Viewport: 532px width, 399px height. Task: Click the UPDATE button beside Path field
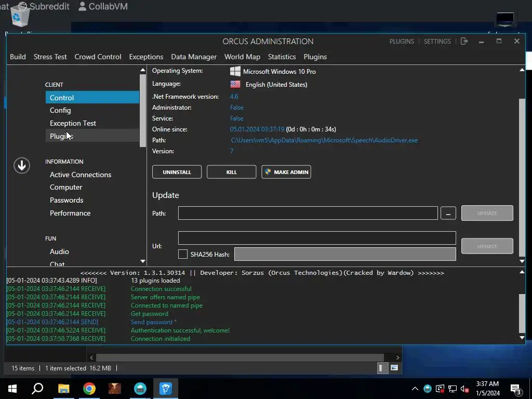pos(487,213)
